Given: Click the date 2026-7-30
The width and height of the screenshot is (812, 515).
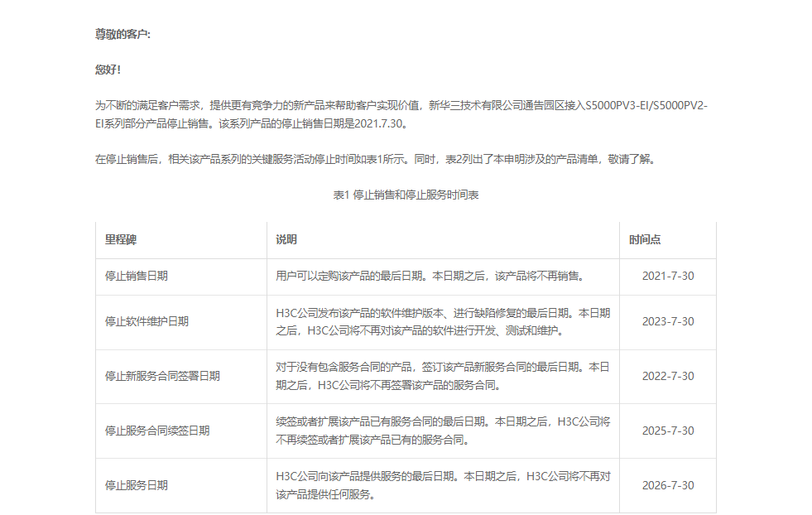Looking at the screenshot, I should tap(668, 485).
